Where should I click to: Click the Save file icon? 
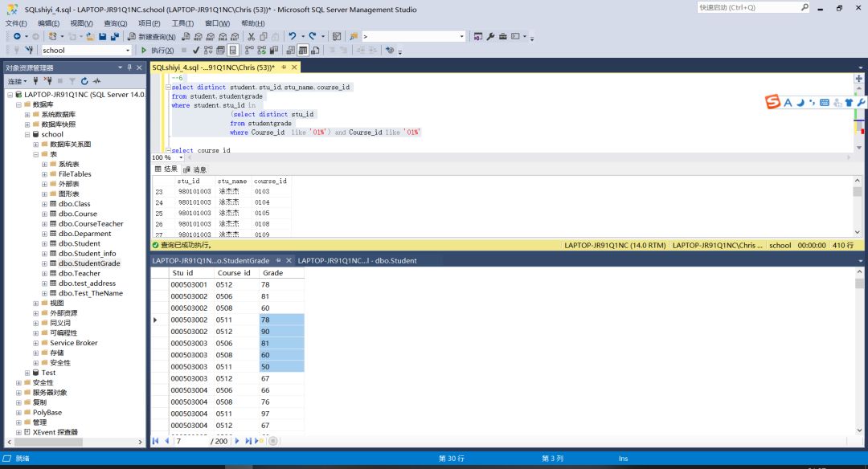tap(103, 36)
